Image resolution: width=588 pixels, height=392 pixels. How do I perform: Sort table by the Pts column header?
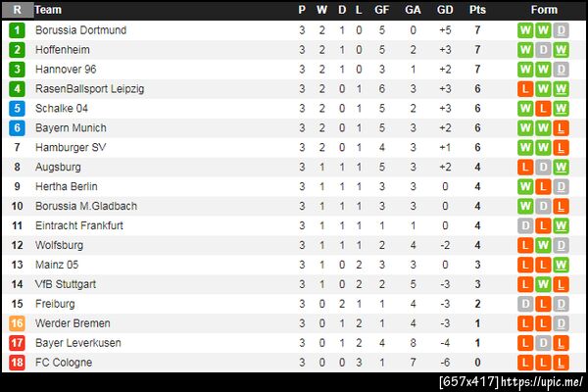point(477,10)
